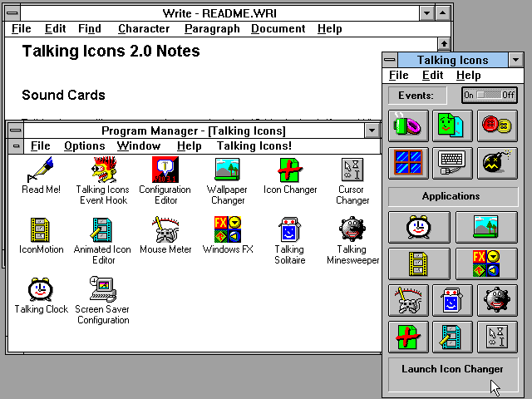Click the Sound Cards heading text
The height and width of the screenshot is (399, 532).
tap(63, 95)
